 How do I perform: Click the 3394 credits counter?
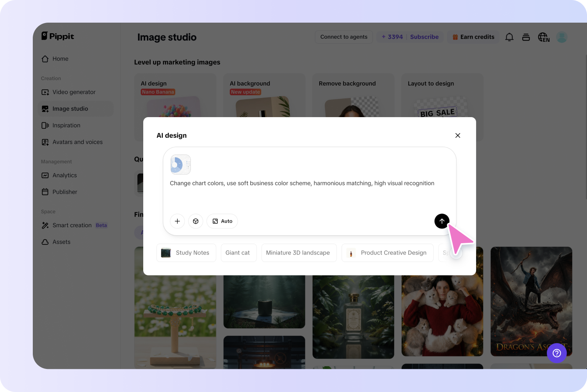392,37
